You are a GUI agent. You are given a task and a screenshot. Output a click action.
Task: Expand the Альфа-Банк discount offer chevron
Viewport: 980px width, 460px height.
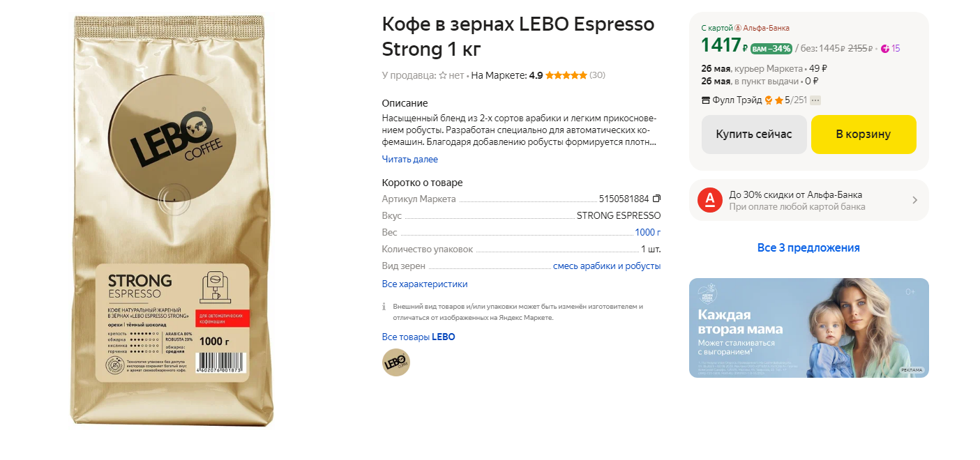click(x=914, y=200)
